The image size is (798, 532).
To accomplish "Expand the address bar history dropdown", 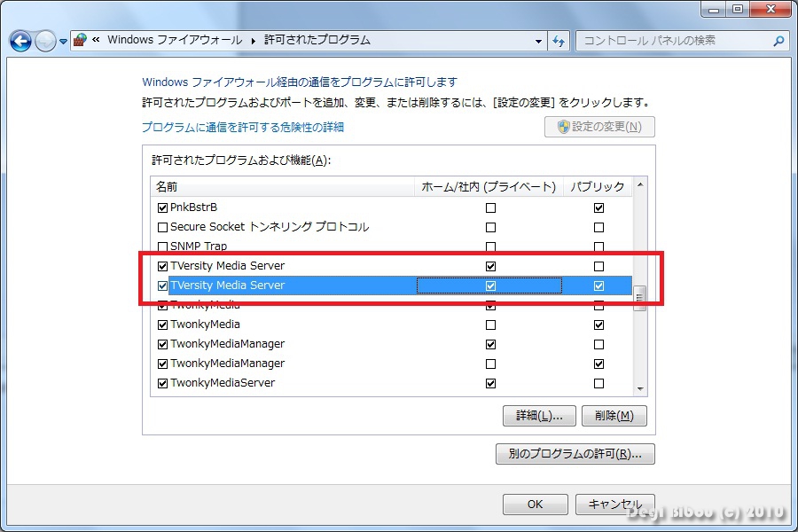I will coord(538,42).
